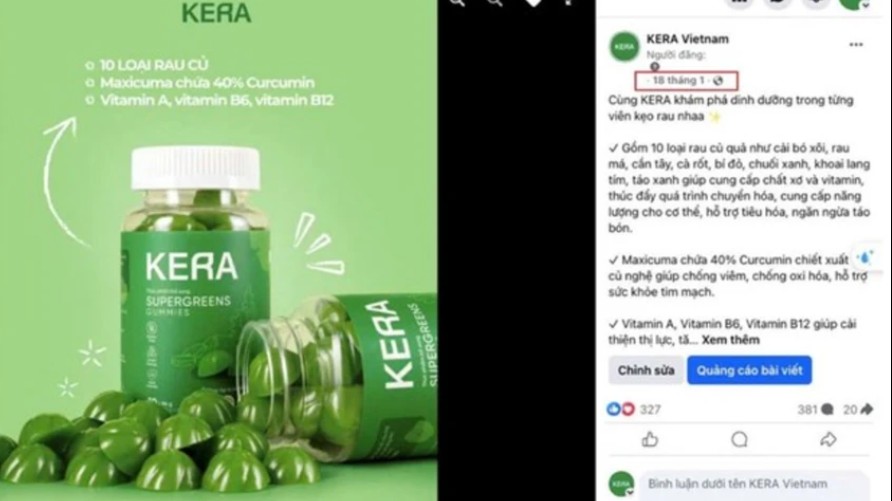Click the small KERA avatar beside comment box
The image size is (892, 501).
click(621, 484)
